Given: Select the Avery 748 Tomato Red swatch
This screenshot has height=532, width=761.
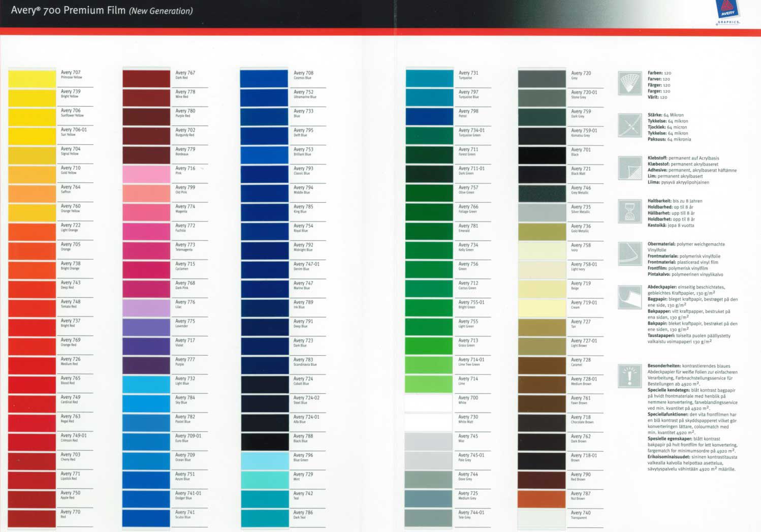Looking at the screenshot, I should point(32,308).
